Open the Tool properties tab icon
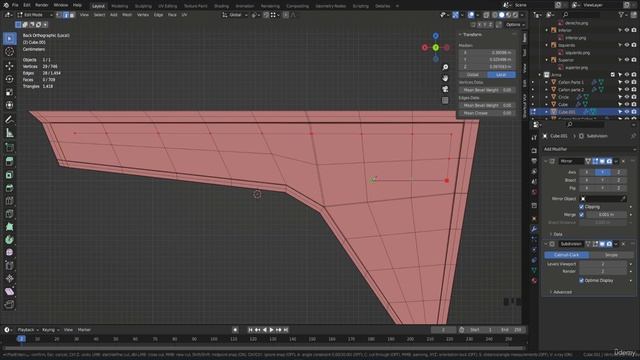Screen dimensions: 640x360 coord(534,138)
